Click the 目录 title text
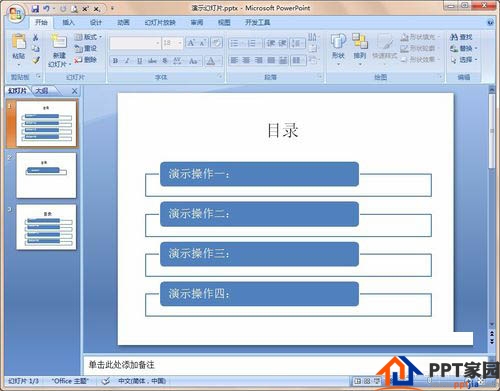Viewport: 500px width, 391px height. (283, 130)
